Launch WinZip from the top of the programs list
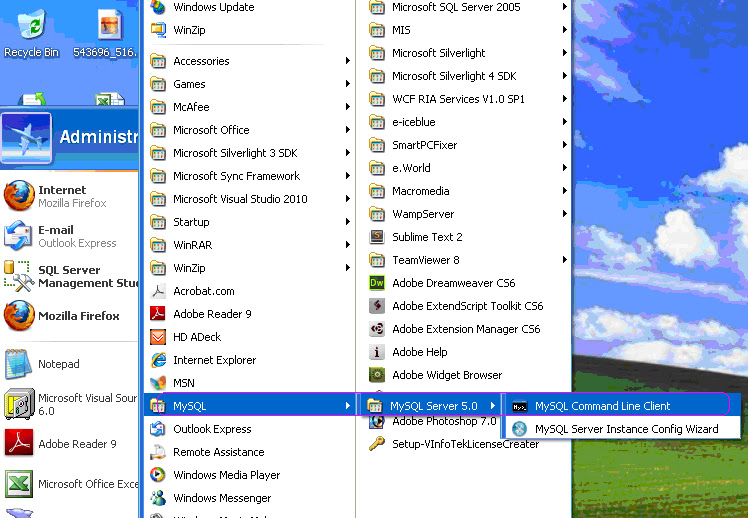The height and width of the screenshot is (518, 748). (x=249, y=30)
